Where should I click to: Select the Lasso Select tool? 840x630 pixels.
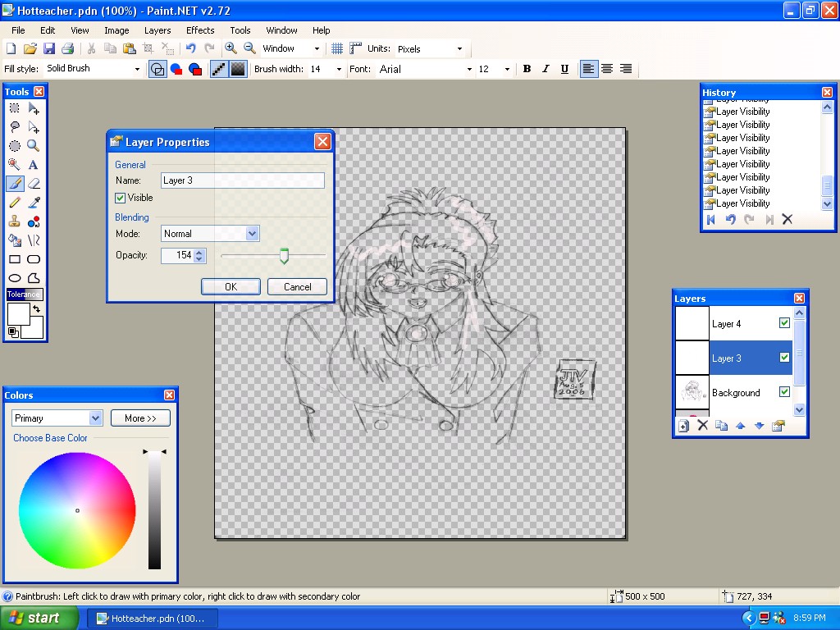(15, 127)
